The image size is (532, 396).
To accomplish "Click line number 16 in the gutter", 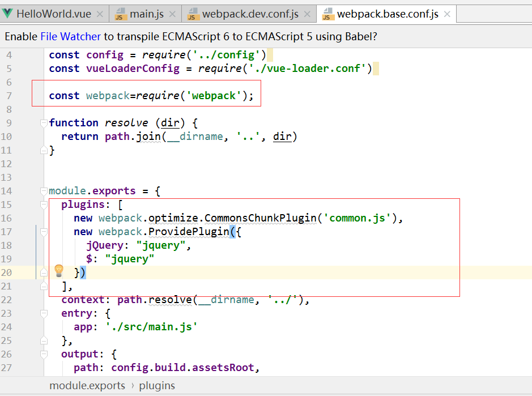I will pyautogui.click(x=6, y=218).
